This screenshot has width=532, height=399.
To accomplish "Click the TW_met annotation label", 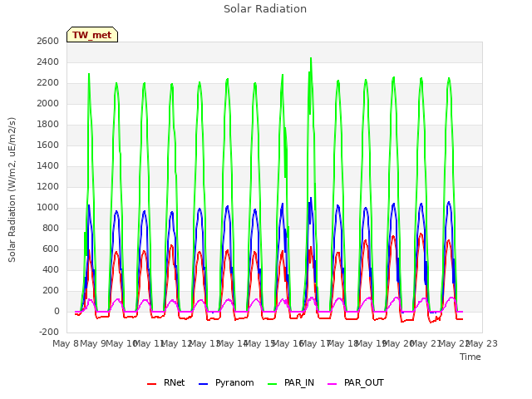I will pyautogui.click(x=92, y=35).
